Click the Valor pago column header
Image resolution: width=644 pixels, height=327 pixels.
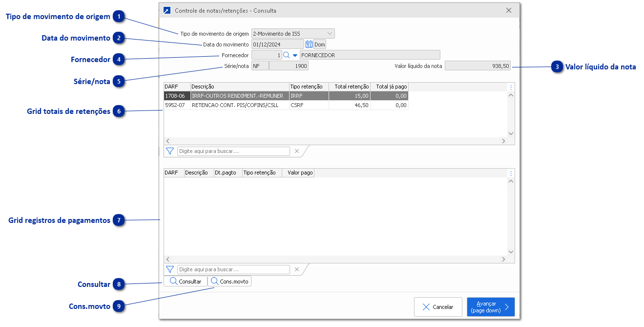point(300,173)
